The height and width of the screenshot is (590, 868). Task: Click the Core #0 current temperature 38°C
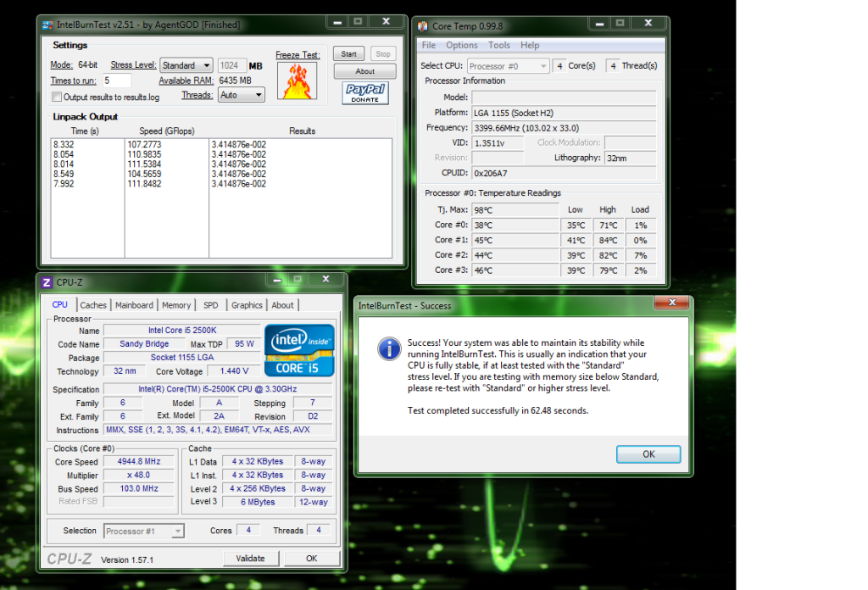[515, 225]
